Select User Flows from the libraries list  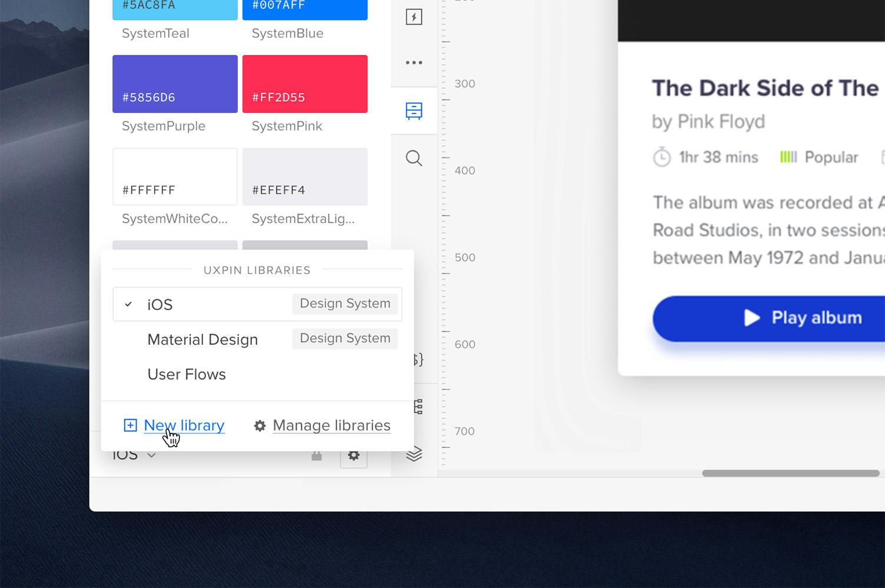[x=187, y=375]
